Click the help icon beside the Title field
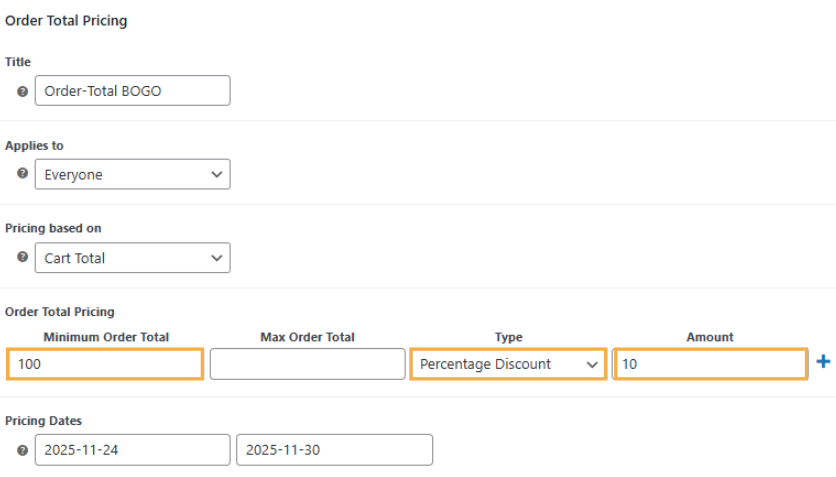Image resolution: width=836 pixels, height=477 pixels. (x=23, y=91)
